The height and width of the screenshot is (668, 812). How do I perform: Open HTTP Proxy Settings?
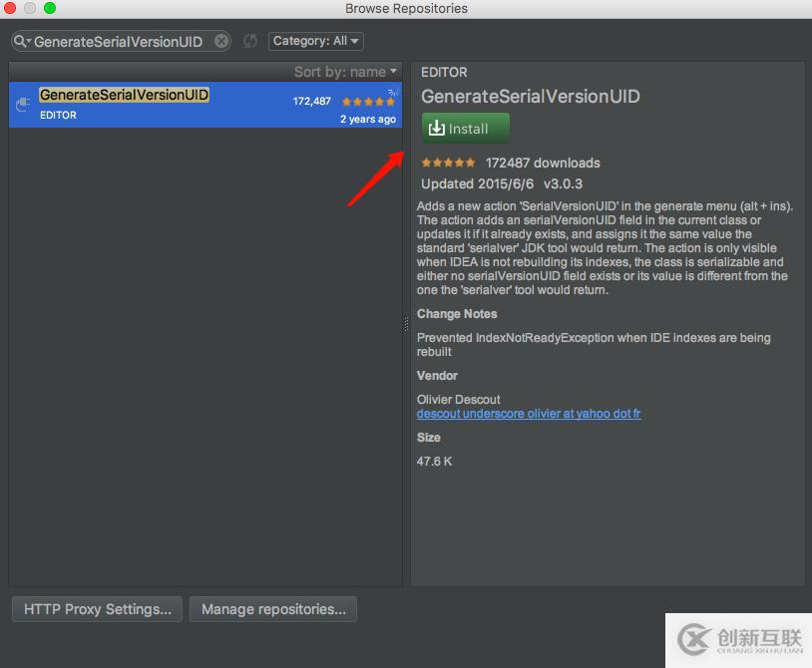pyautogui.click(x=98, y=609)
